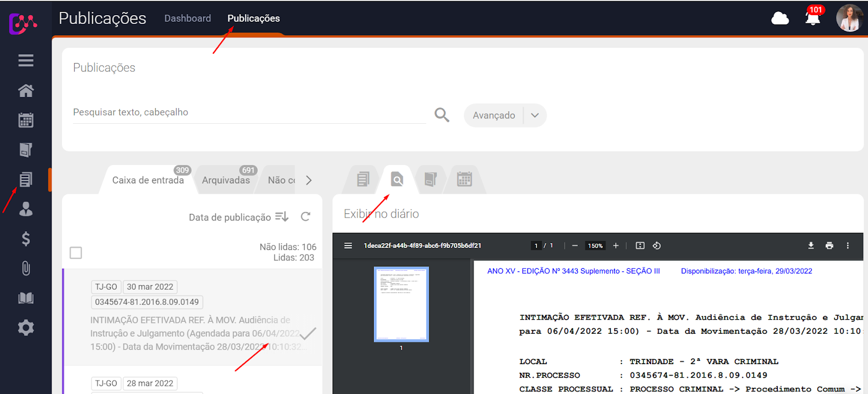Viewport: 868px width, 394px height.
Task: Mark the first TJ-GO publication as read
Action: coord(308,333)
